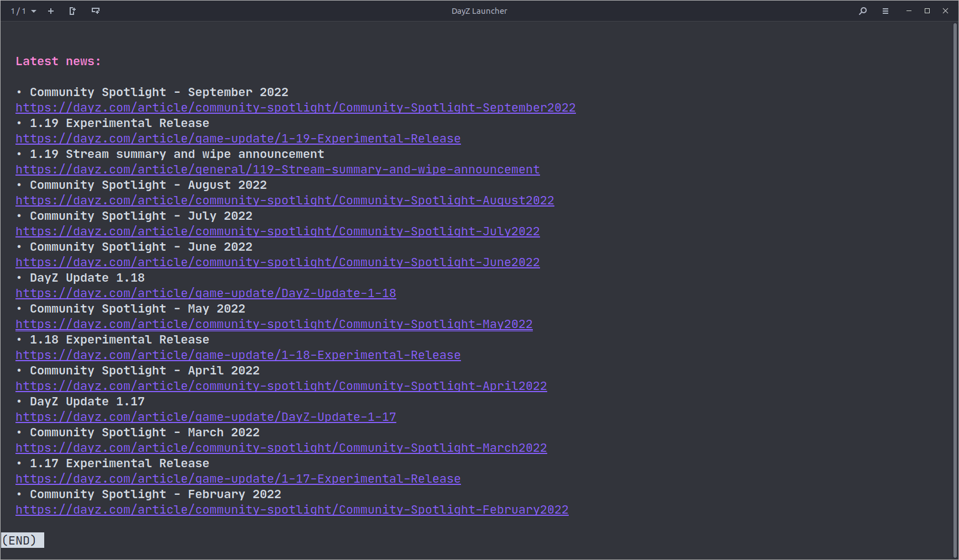This screenshot has width=959, height=560.
Task: Open the hamburger menu
Action: click(x=885, y=11)
